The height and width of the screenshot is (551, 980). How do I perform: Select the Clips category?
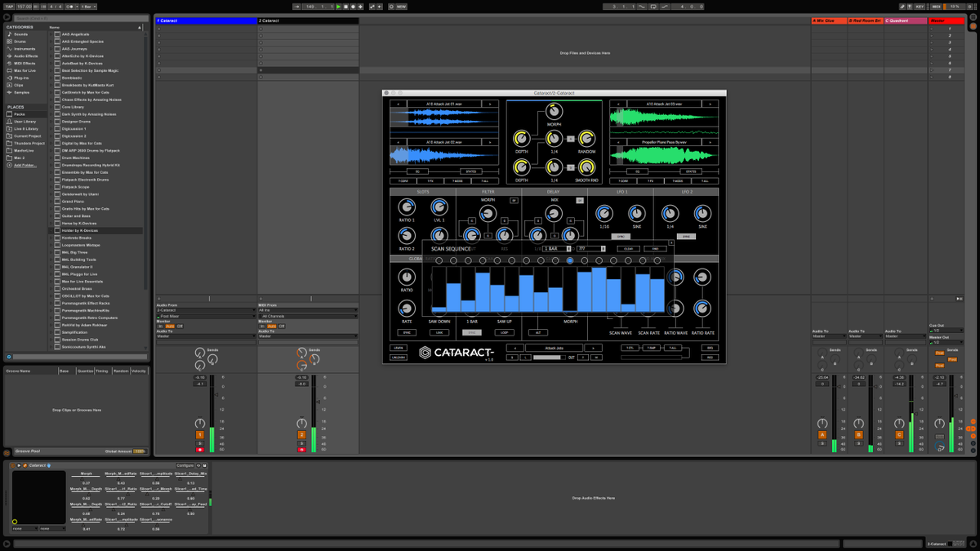(18, 85)
